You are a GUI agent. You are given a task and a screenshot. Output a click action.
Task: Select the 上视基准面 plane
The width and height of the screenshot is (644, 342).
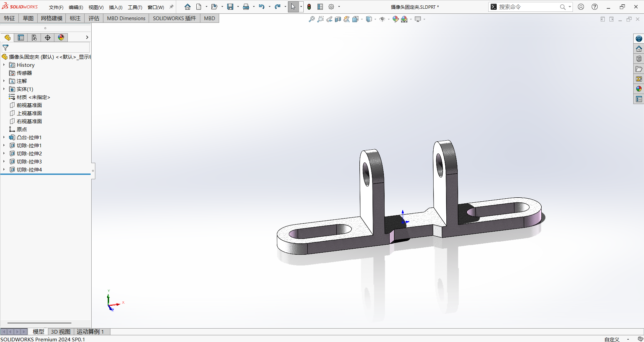[x=26, y=113]
